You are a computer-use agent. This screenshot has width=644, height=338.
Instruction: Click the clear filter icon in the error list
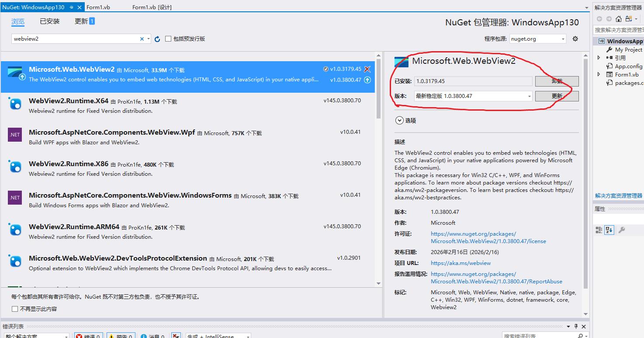pos(176,336)
